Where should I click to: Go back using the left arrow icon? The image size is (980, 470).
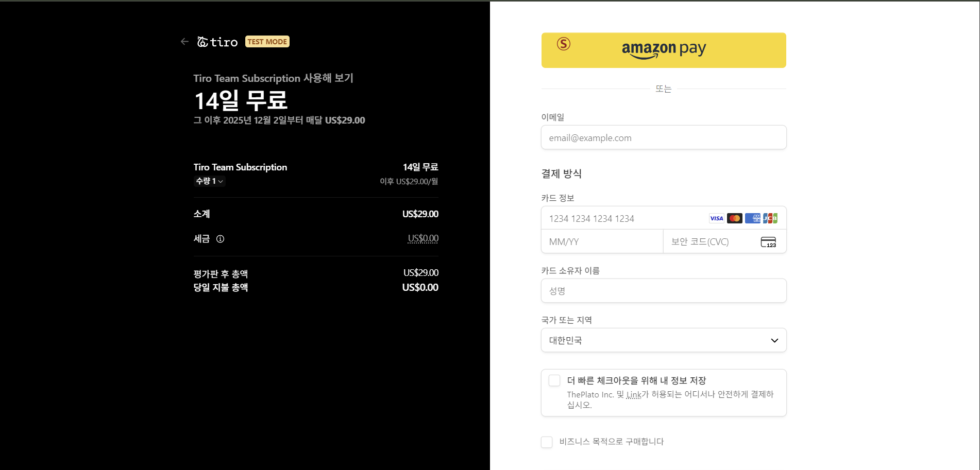point(184,42)
